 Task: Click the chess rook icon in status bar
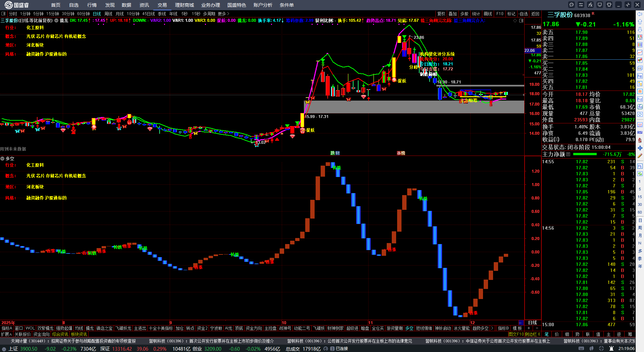point(611,349)
